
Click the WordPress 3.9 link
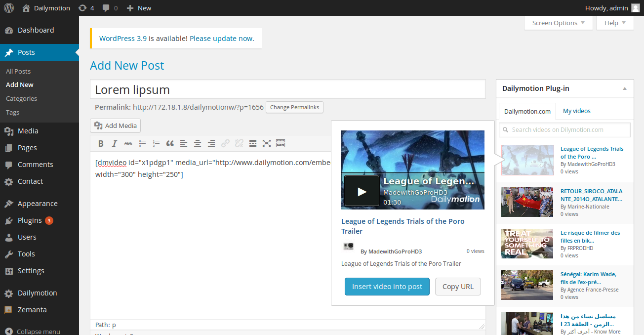123,38
